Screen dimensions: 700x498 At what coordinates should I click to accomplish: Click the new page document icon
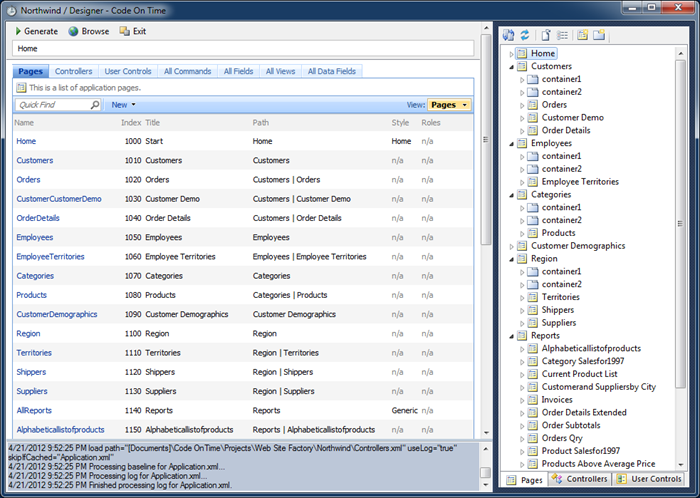pos(546,35)
